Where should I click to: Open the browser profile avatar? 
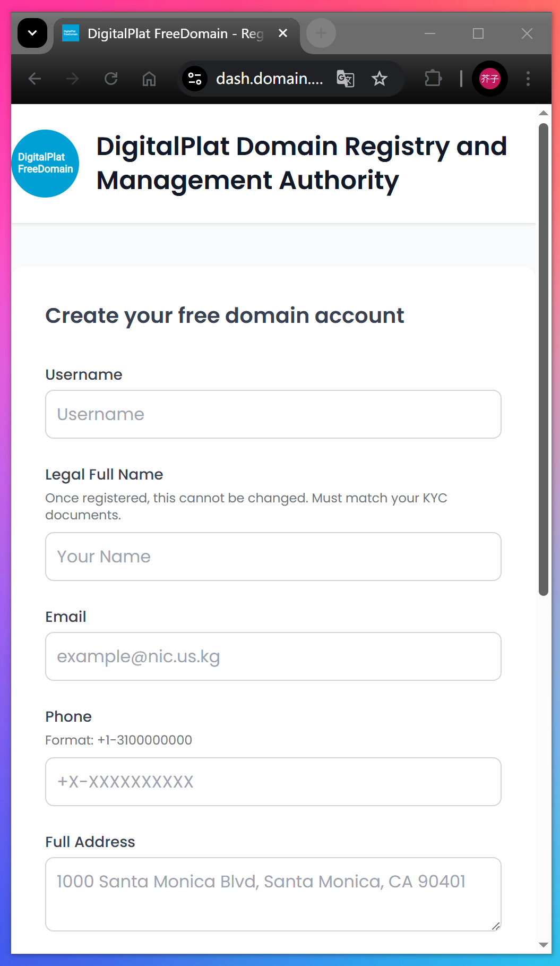[x=489, y=79]
